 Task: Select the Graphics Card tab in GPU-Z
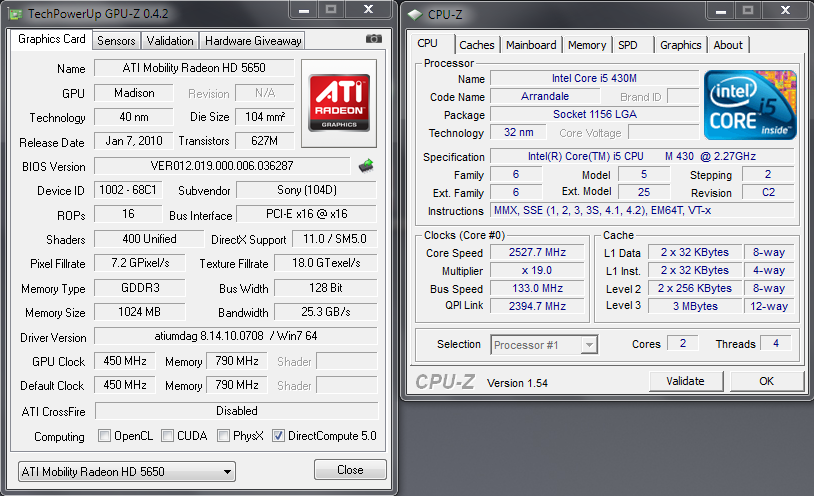tap(51, 39)
